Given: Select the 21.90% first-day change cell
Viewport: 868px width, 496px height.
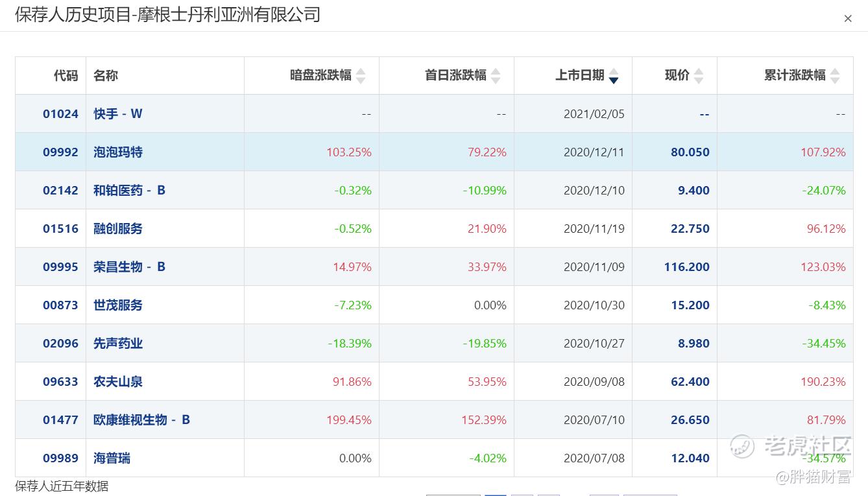Looking at the screenshot, I should (x=487, y=229).
